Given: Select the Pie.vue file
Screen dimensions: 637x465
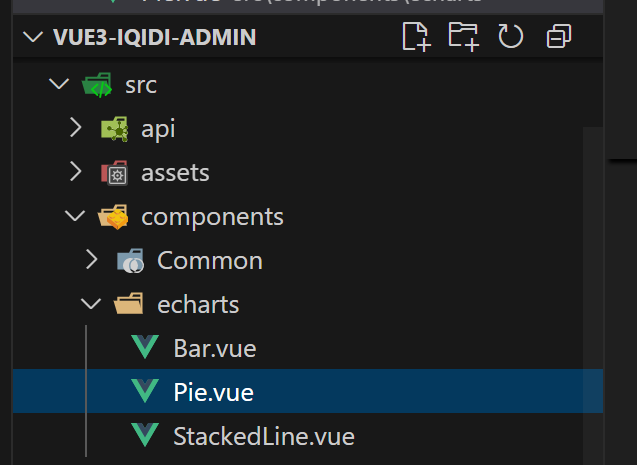Looking at the screenshot, I should click(x=213, y=392).
